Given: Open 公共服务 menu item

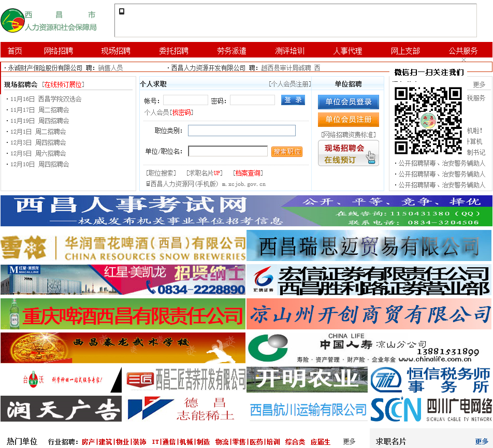Looking at the screenshot, I should point(463,51).
